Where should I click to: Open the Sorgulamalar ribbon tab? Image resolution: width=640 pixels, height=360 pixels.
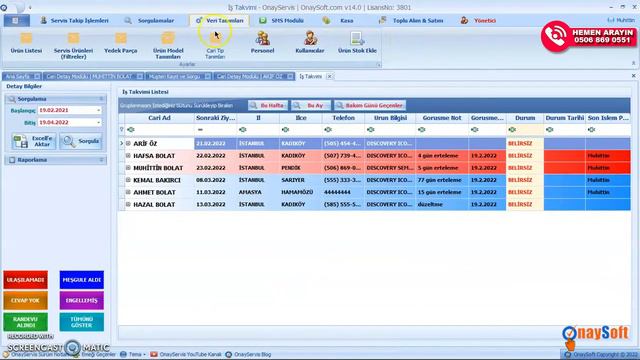pyautogui.click(x=150, y=20)
